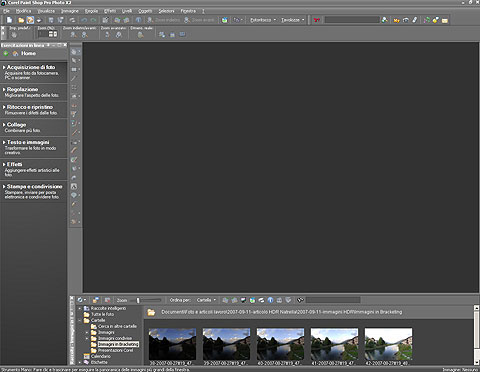This screenshot has height=372, width=480.
Task: Open the Ordina per Cartella dropdown
Action: 206,300
